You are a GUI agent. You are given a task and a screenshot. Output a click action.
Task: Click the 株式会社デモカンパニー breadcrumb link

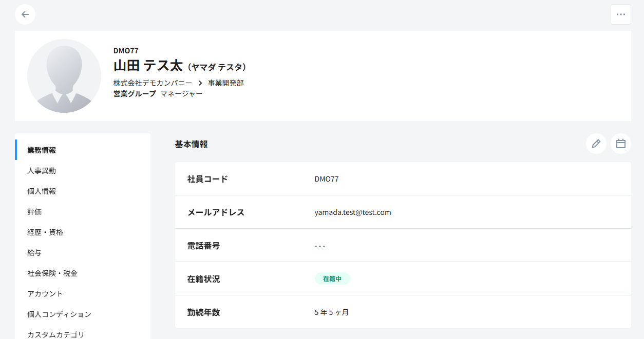[x=153, y=83]
